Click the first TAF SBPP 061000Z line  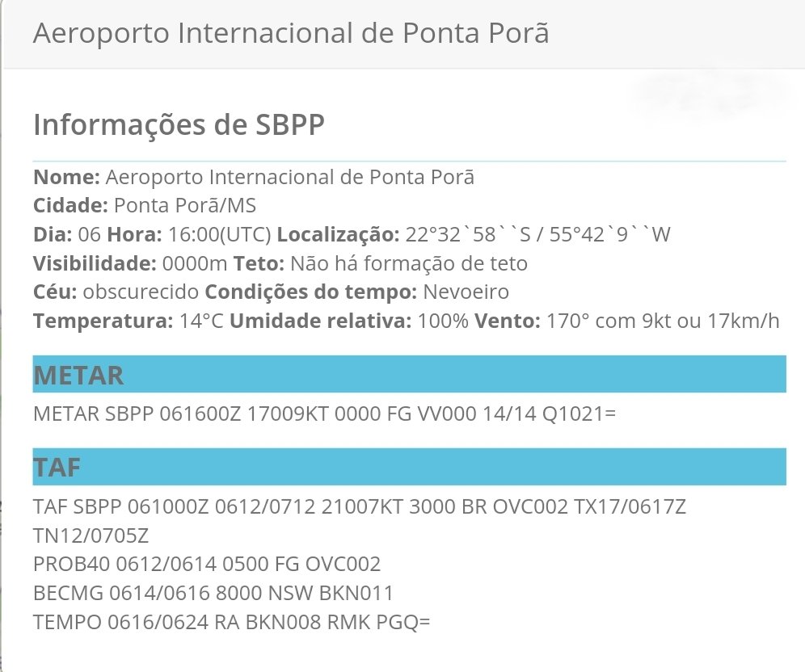coord(360,506)
